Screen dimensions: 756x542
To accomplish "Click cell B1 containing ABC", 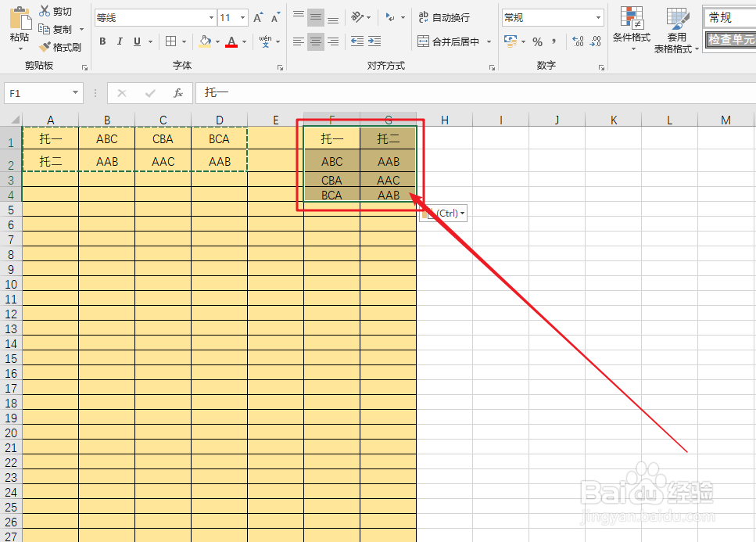I will 106,139.
